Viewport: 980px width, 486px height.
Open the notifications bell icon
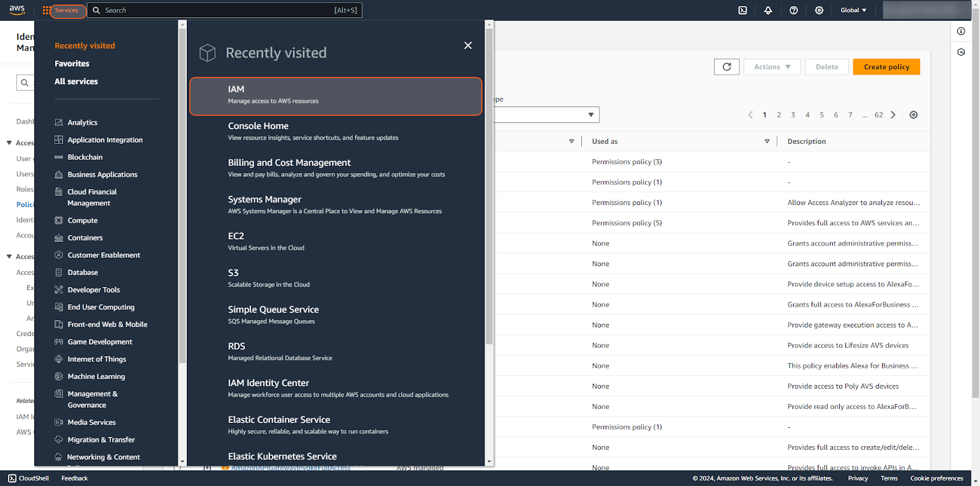pyautogui.click(x=768, y=10)
